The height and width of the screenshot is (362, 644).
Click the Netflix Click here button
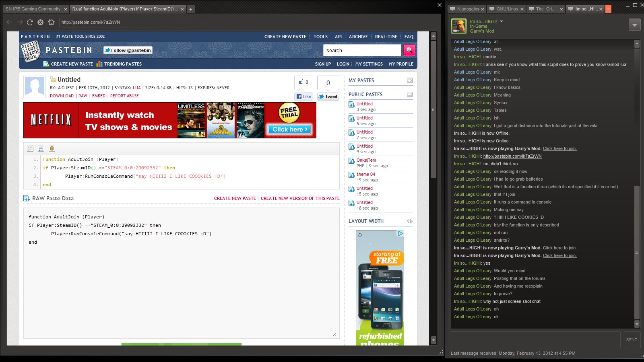pos(290,129)
